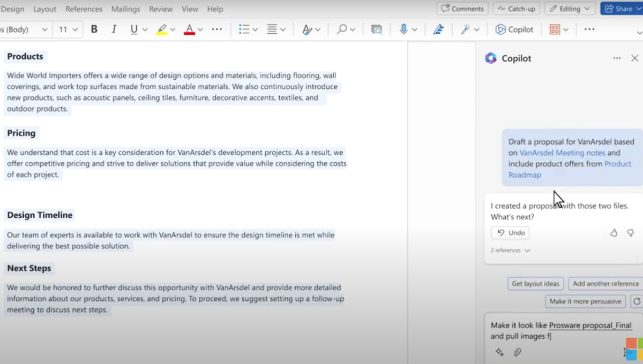The image size is (643, 364).
Task: Open Designer wand dropdown arrow
Action: pos(476,30)
